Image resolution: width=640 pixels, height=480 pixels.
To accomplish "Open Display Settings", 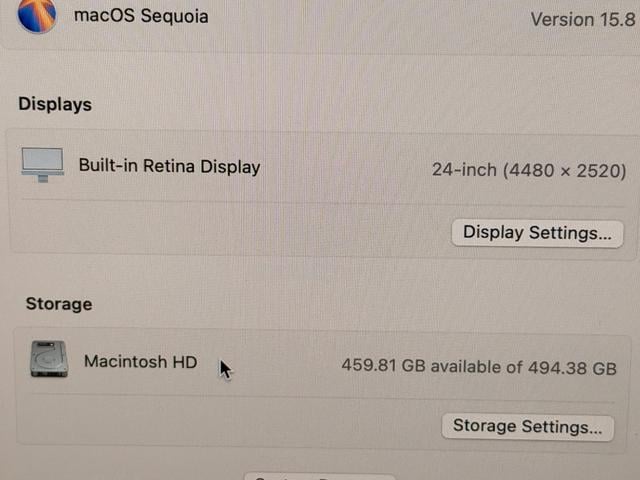I will 537,233.
